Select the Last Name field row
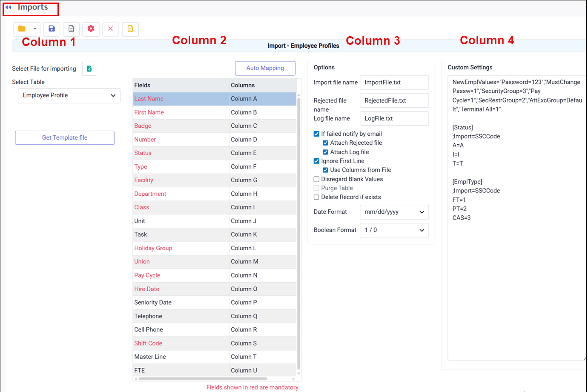 pos(181,99)
